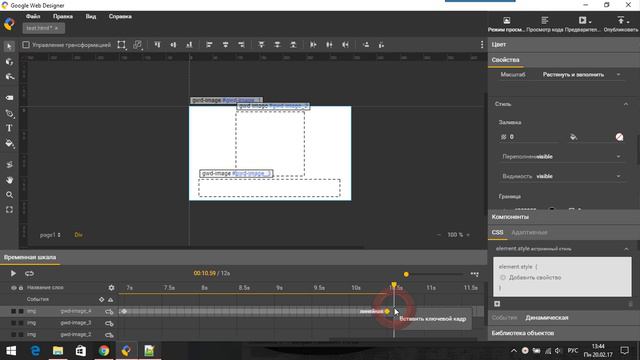The image size is (640, 360).
Task: Open the page1 page selector
Action: tap(50, 235)
